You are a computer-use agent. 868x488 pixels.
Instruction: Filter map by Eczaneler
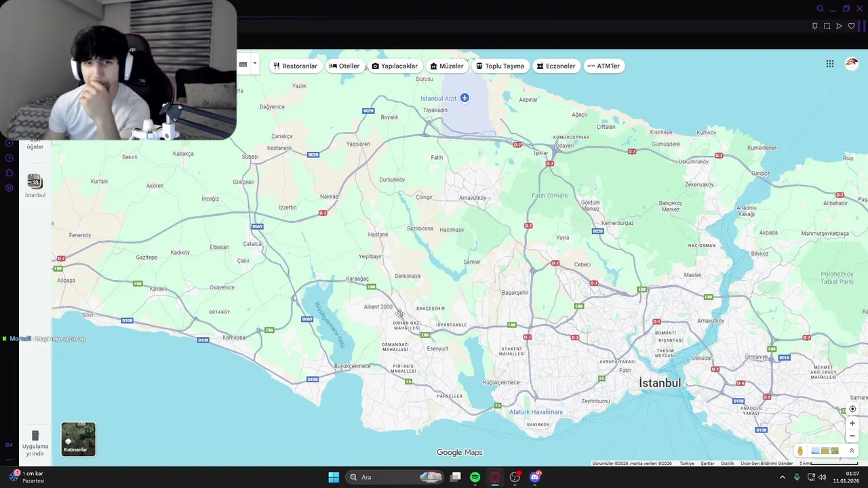[x=556, y=66]
